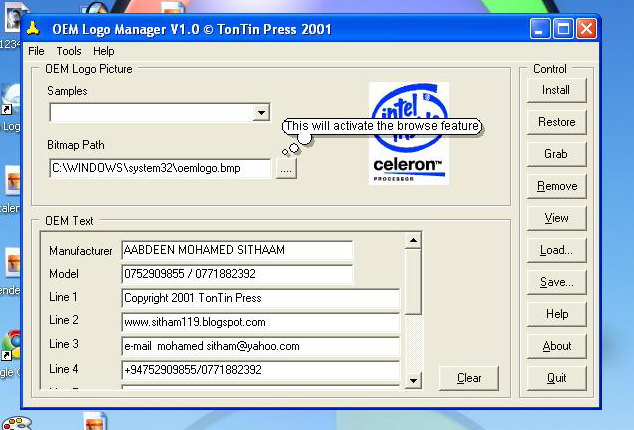Click the Model input field
Screen dimensions: 634x430
(x=237, y=274)
